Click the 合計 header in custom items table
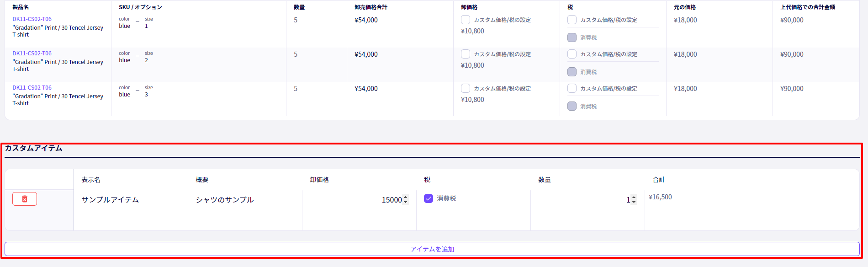868x267 pixels. (659, 180)
